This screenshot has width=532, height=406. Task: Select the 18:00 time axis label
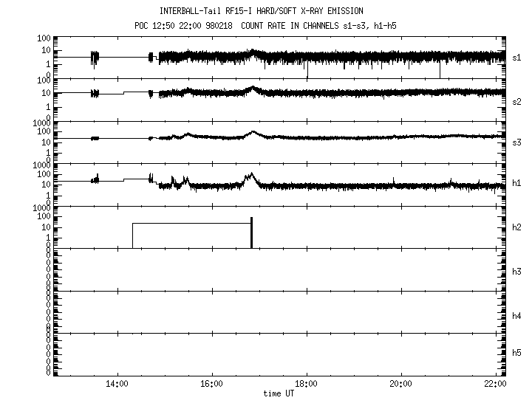[x=307, y=385]
